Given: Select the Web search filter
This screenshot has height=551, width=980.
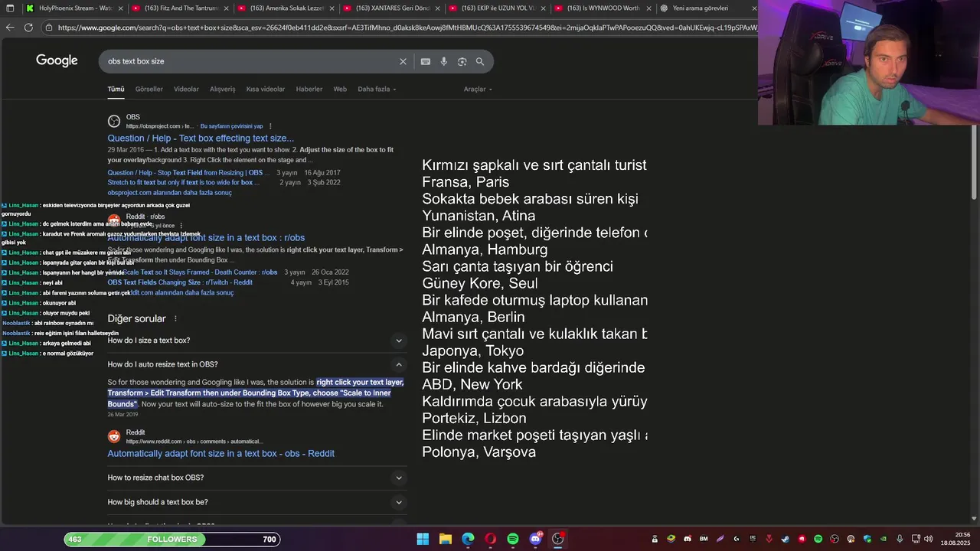Looking at the screenshot, I should pos(340,89).
